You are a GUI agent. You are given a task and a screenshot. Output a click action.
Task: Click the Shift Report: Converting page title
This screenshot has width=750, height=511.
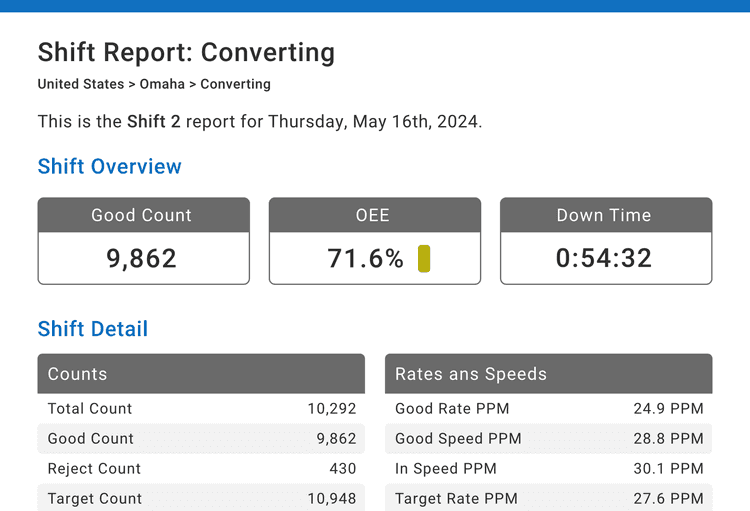coord(186,52)
